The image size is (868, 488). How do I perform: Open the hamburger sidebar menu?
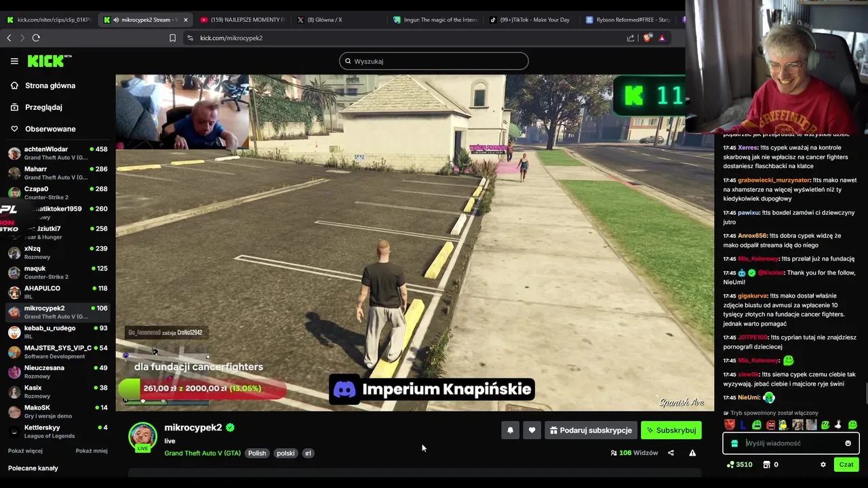click(x=14, y=61)
